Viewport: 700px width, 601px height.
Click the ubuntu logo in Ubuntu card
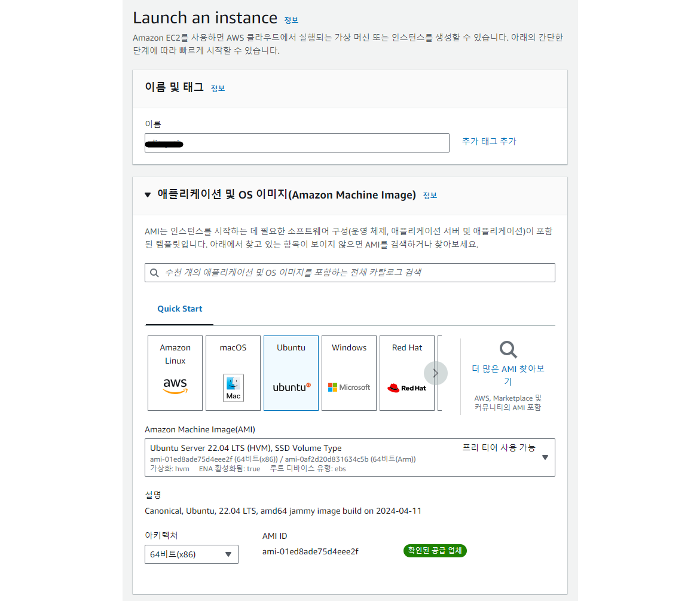(x=292, y=387)
